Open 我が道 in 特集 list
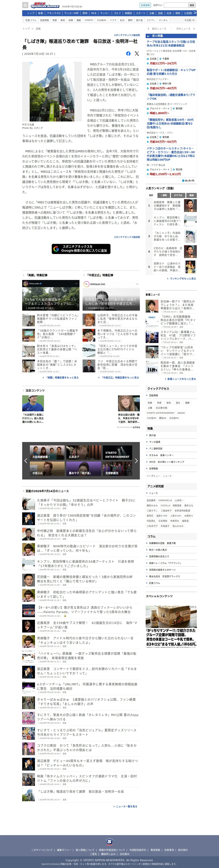The width and height of the screenshot is (219, 868). pyautogui.click(x=152, y=435)
